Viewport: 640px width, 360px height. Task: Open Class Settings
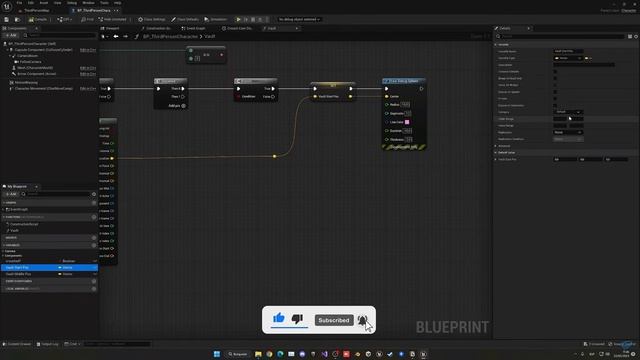(x=152, y=19)
